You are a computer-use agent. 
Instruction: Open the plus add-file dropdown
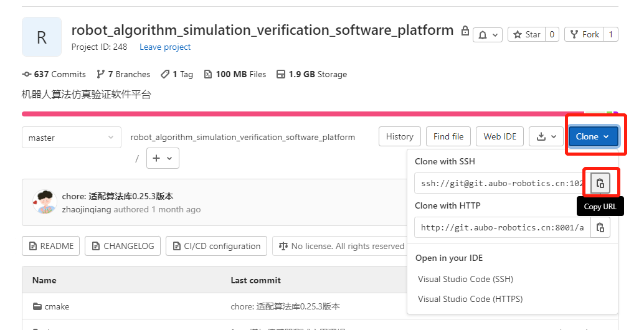point(163,158)
